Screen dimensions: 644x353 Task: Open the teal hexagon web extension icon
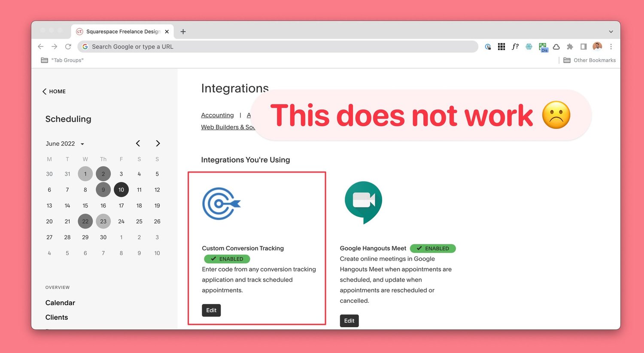(529, 46)
